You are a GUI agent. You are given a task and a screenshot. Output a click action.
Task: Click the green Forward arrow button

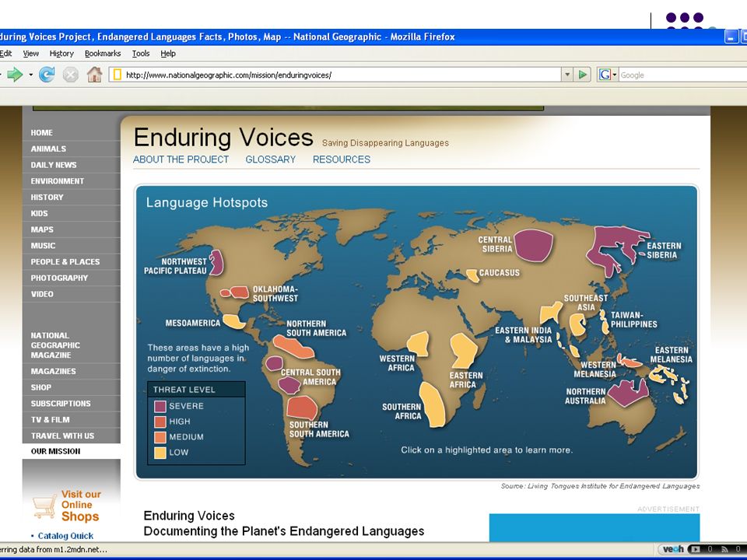coord(15,75)
